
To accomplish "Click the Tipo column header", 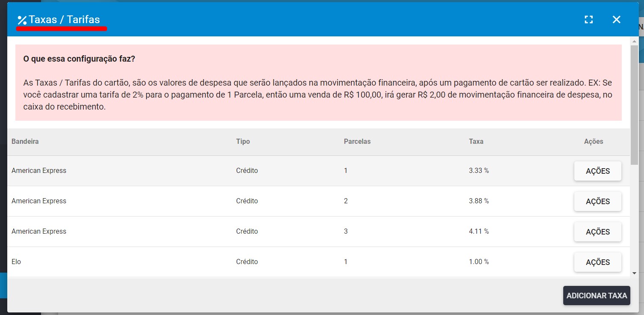I will pos(243,141).
